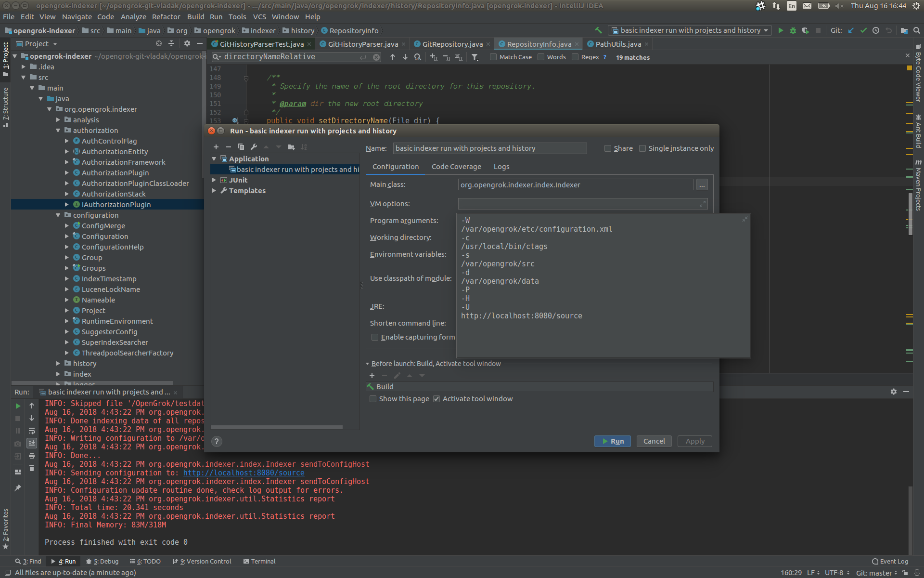Viewport: 924px width, 578px height.
Task: Open the Refactor menu
Action: pos(166,16)
